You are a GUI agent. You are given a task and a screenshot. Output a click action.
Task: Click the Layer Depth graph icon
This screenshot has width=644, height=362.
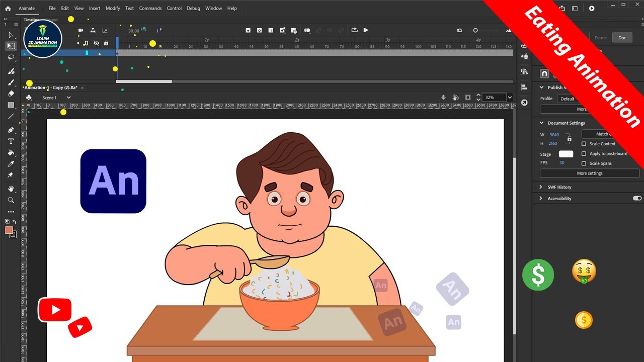(x=105, y=31)
